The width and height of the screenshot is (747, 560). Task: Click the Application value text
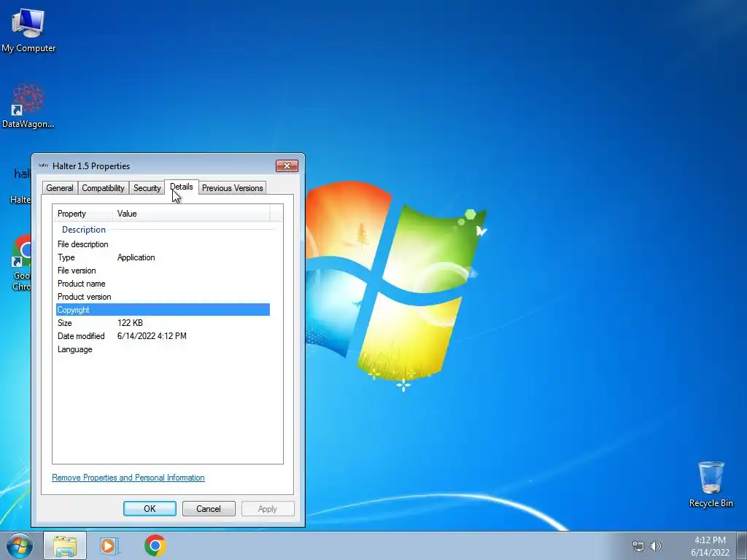tap(136, 257)
